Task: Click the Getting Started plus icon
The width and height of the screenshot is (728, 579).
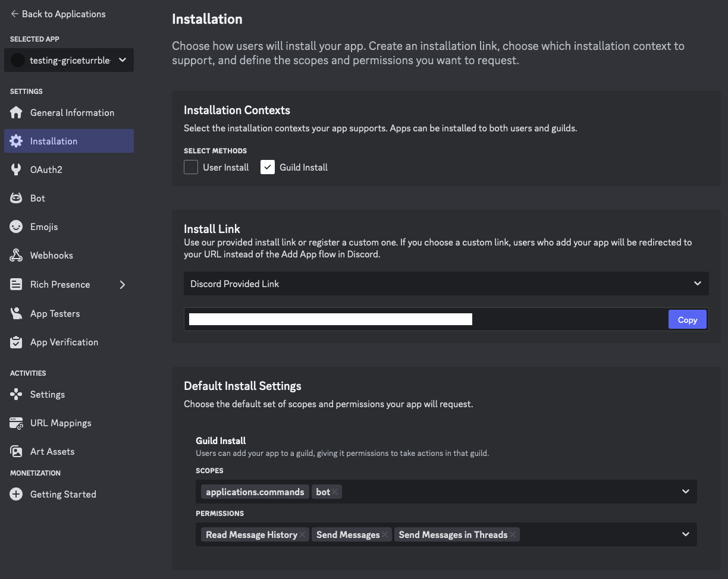Action: tap(17, 494)
